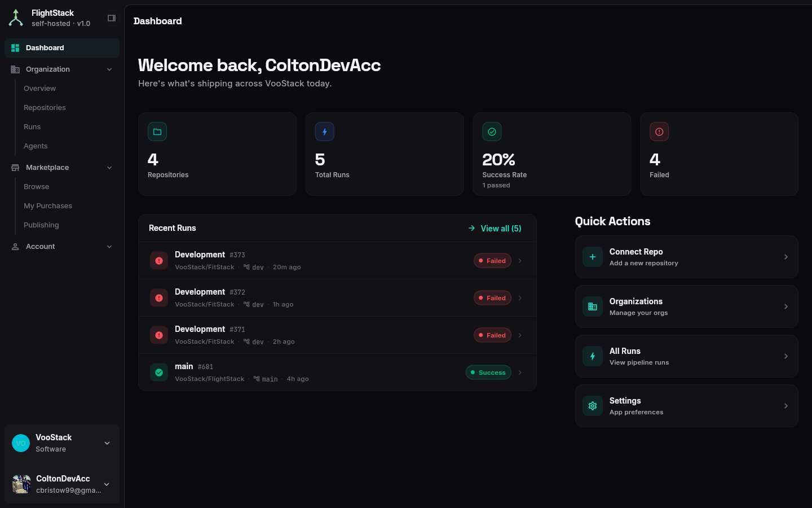This screenshot has height=508, width=812.
Task: Click Failed badge on Development #372
Action: pos(492,298)
